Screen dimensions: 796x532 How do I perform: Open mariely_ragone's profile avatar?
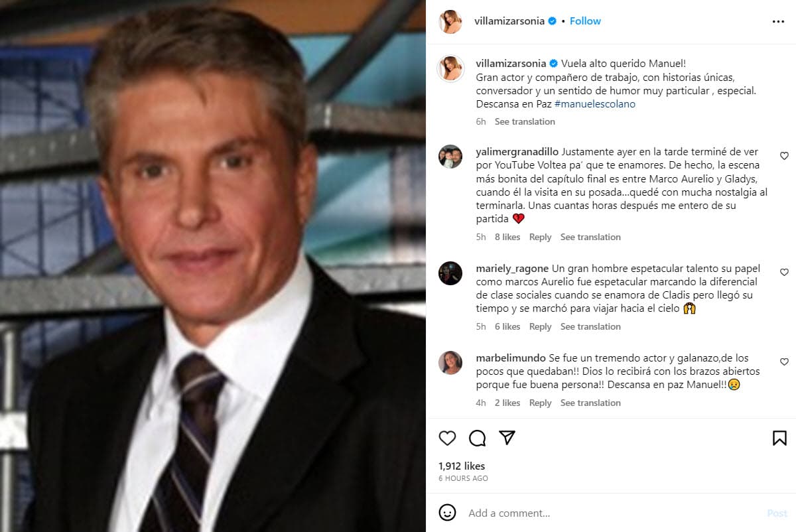pyautogui.click(x=450, y=273)
